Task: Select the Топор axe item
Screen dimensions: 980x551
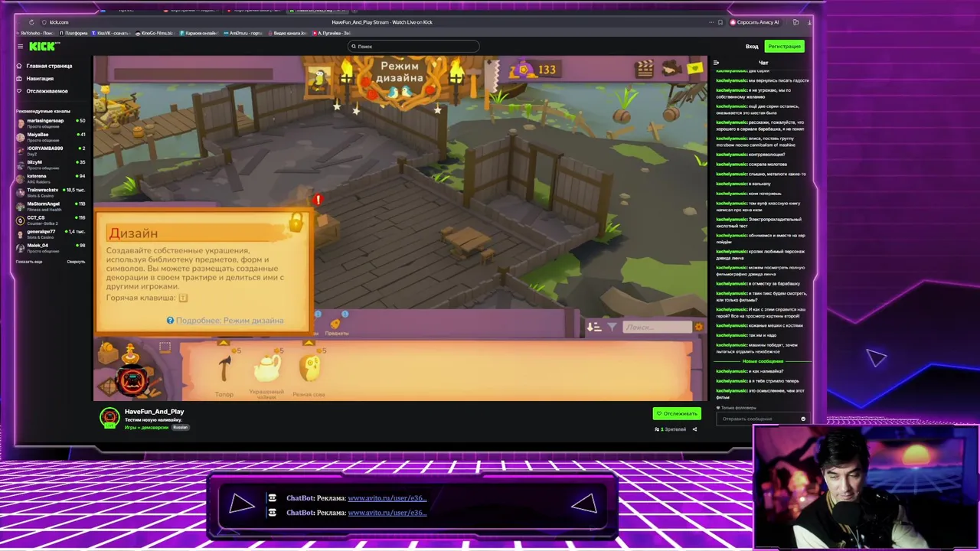Action: pos(224,368)
